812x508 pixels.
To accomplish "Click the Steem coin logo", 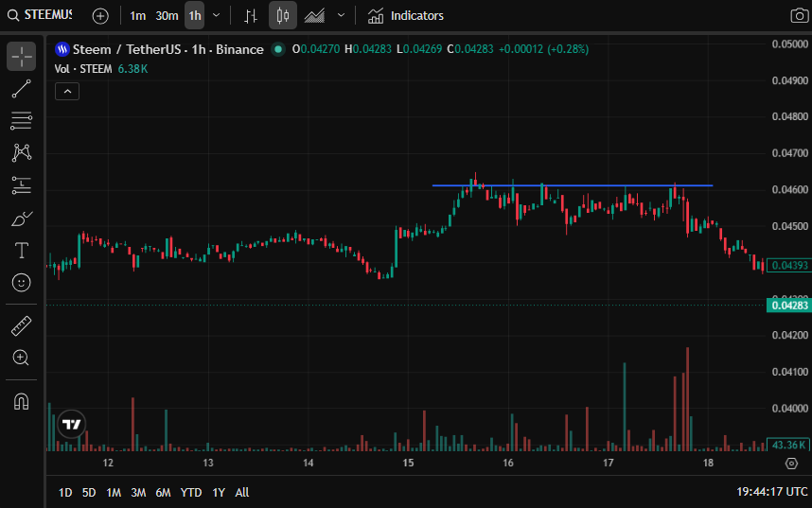I will [62, 50].
